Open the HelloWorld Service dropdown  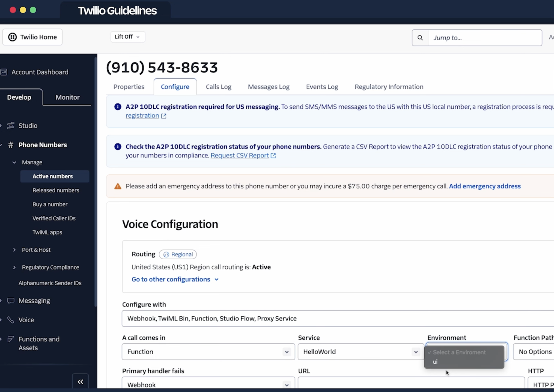(x=360, y=352)
